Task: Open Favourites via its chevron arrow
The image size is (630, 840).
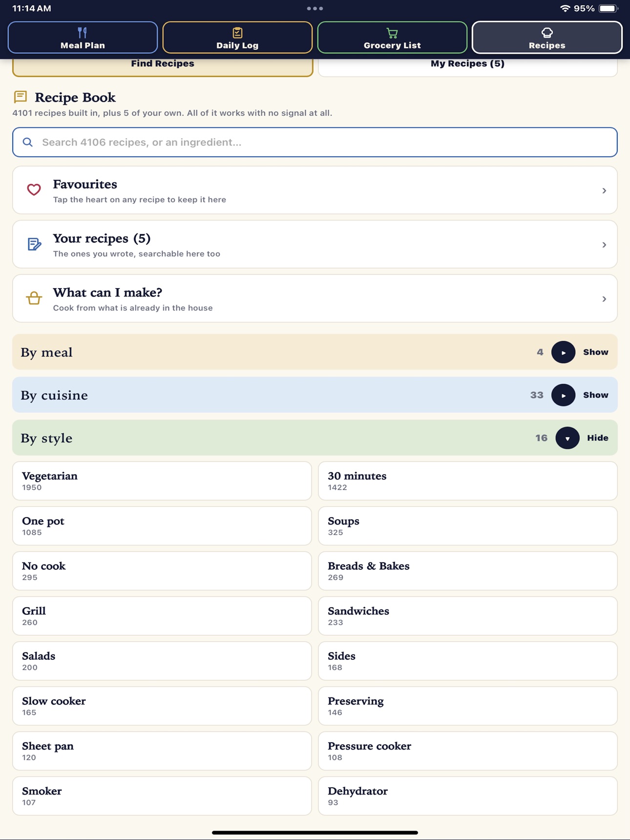Action: [x=604, y=190]
